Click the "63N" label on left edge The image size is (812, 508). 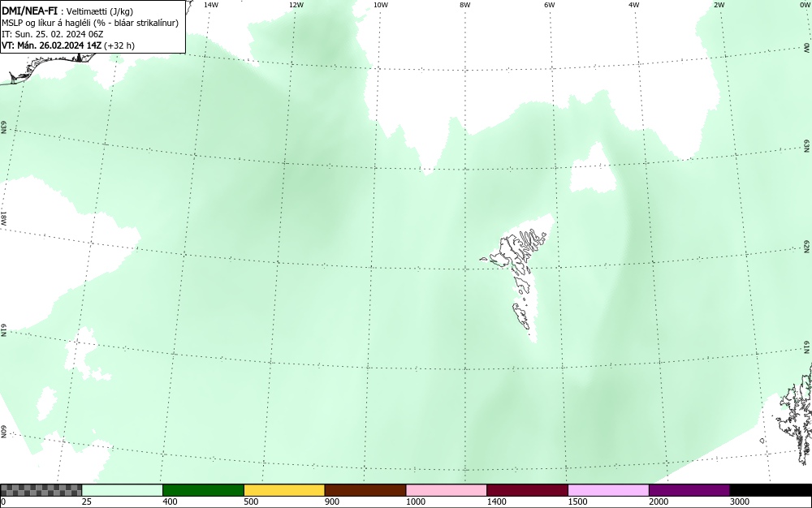pos(3,127)
